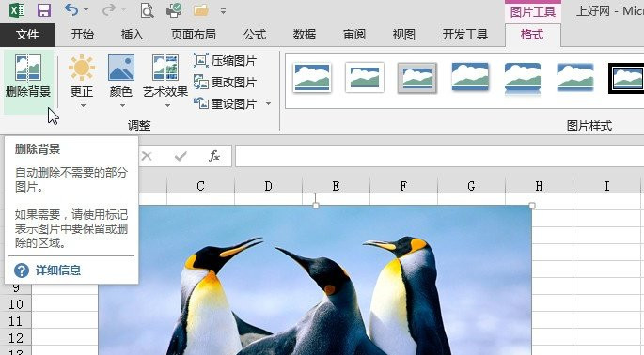
Task: Click the redo arrow icon
Action: coord(108,9)
